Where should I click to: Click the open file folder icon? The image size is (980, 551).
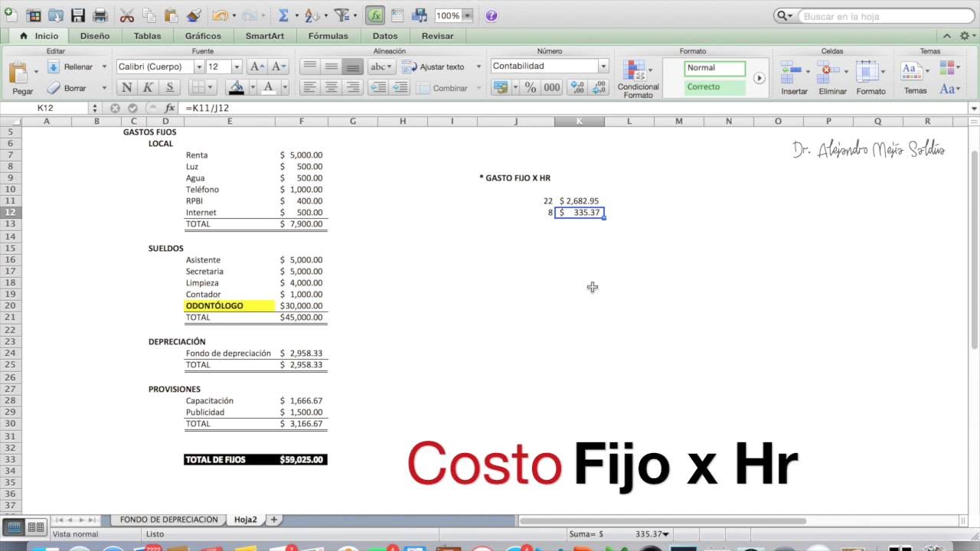point(55,15)
